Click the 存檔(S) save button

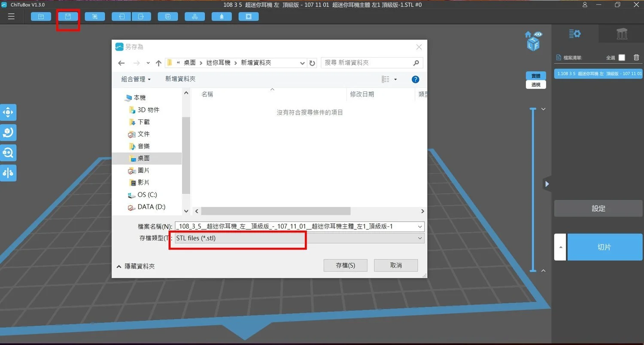tap(346, 266)
